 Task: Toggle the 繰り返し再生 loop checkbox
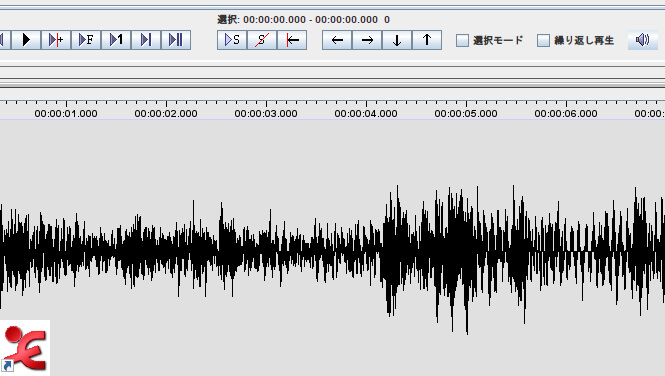pos(543,41)
